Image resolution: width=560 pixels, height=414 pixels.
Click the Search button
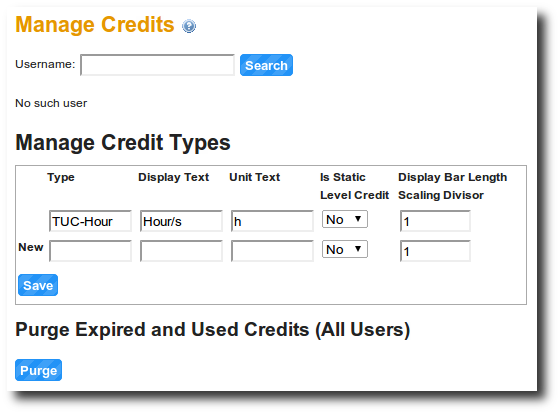tap(266, 65)
